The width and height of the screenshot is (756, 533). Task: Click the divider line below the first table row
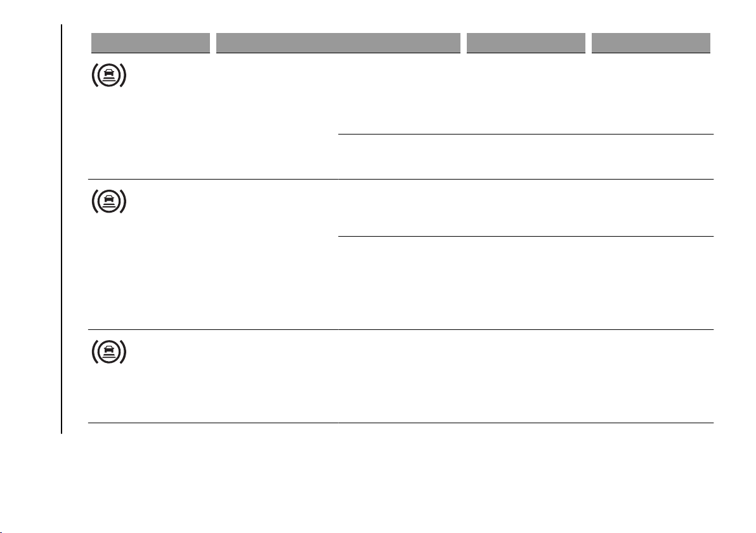coord(401,180)
